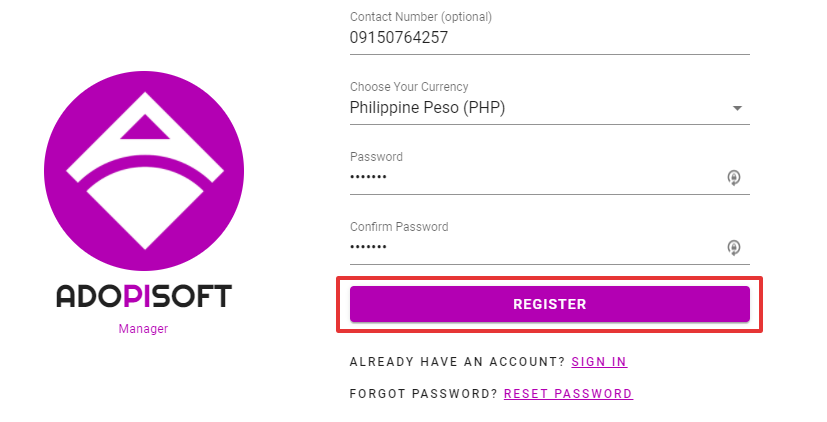This screenshot has height=422, width=827.
Task: Click the round purple Adopisoft logo
Action: (144, 171)
